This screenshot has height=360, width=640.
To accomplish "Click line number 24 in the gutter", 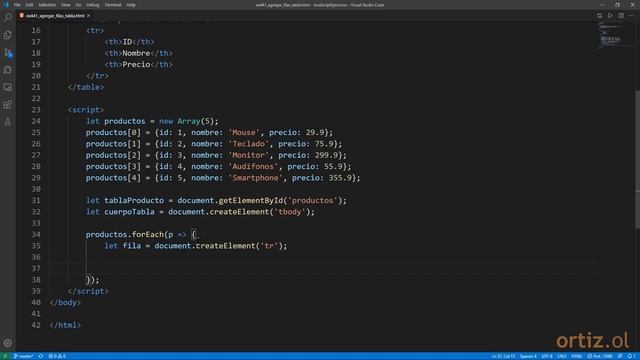I will pyautogui.click(x=36, y=121).
